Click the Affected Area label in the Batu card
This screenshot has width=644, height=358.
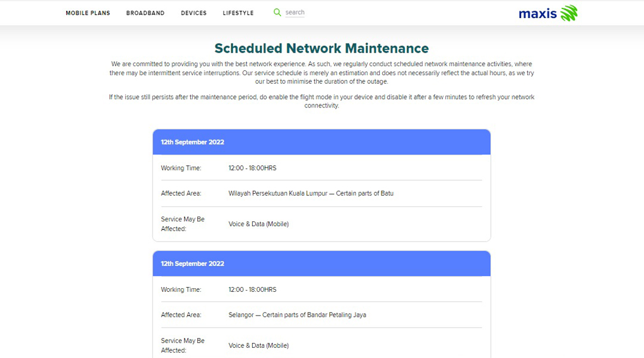pyautogui.click(x=181, y=193)
